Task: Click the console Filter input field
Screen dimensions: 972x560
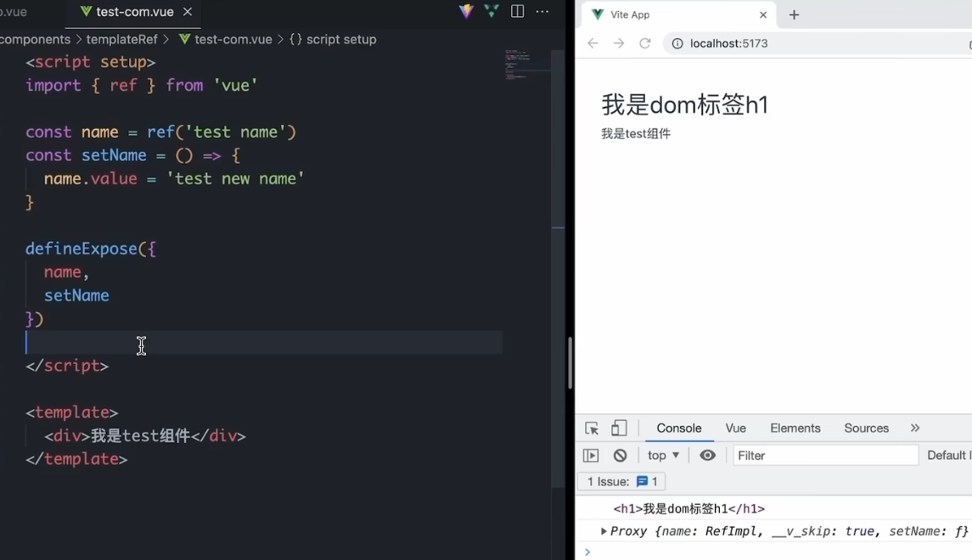Action: [825, 455]
